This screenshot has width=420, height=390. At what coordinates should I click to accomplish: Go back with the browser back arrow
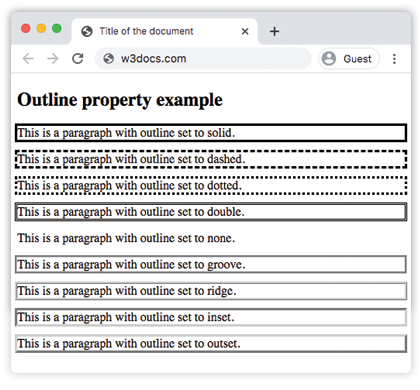28,59
